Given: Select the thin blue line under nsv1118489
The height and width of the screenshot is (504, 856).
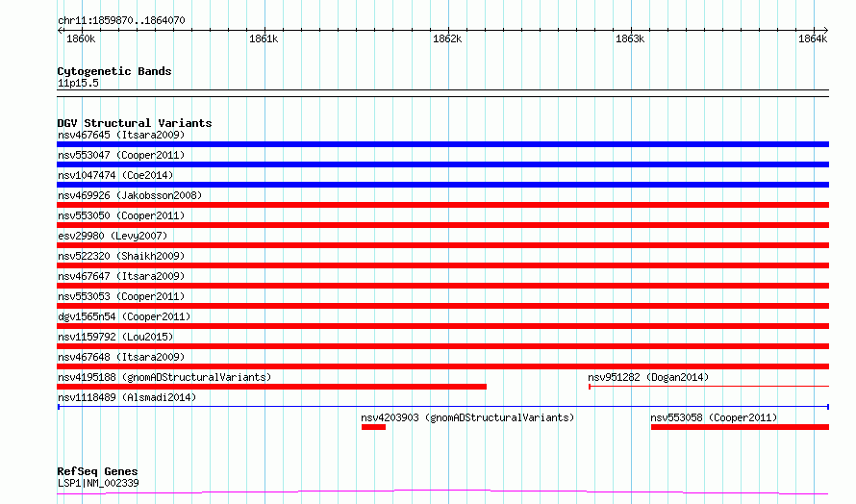Looking at the screenshot, I should point(442,407).
